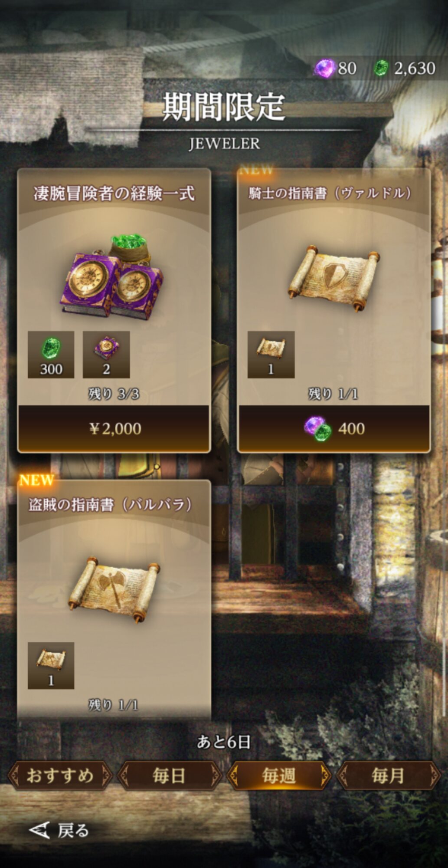Purchase knight guidebook for 400 gems
Viewport: 448px width, 868px height.
pyautogui.click(x=334, y=428)
